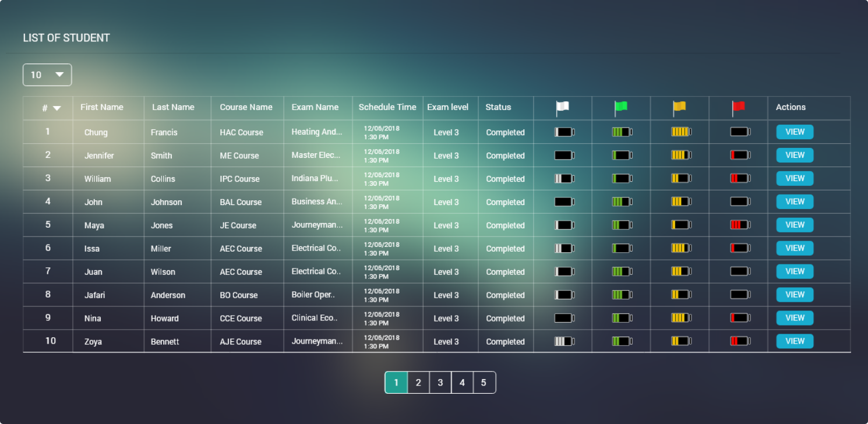This screenshot has width=868, height=424.
Task: Go to page 2
Action: pos(418,383)
